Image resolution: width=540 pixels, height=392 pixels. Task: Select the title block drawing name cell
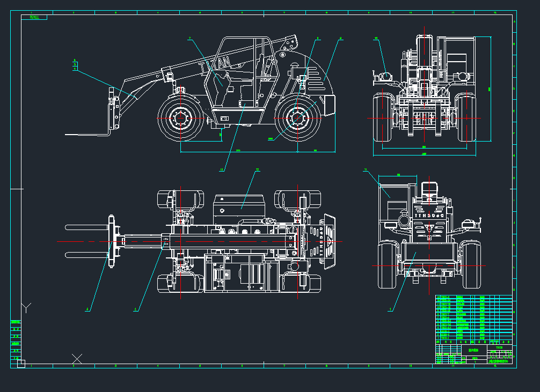point(473,350)
